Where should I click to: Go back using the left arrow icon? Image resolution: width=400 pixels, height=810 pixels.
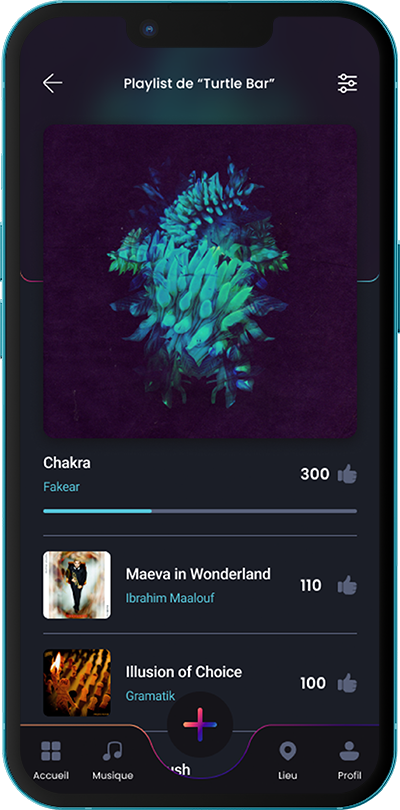[x=52, y=83]
